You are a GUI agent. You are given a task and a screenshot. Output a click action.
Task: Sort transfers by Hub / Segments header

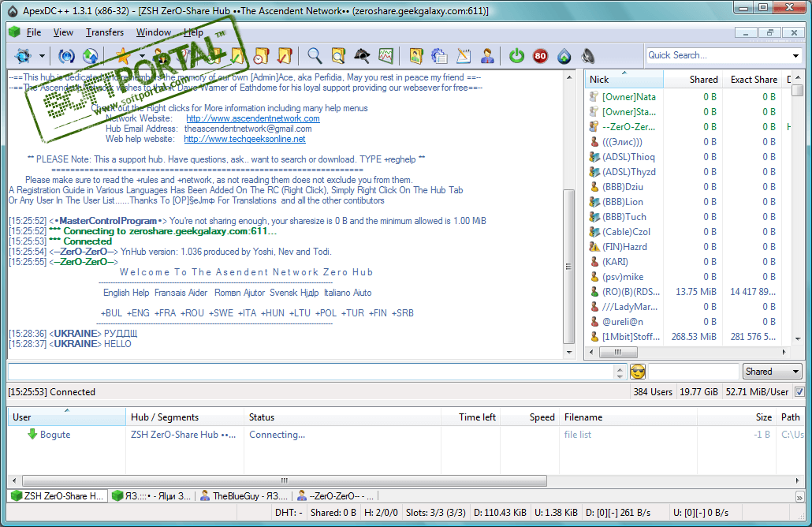point(184,417)
